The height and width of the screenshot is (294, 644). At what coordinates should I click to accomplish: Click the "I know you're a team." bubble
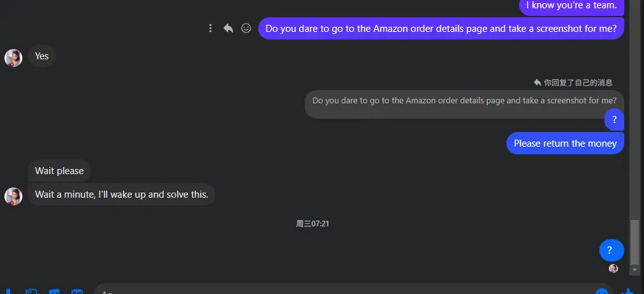click(571, 6)
